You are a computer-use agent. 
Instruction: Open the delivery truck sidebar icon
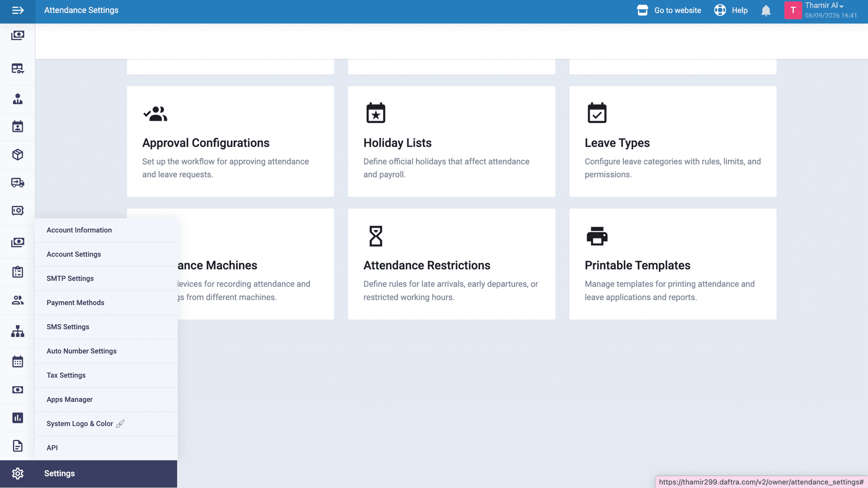[x=18, y=183]
